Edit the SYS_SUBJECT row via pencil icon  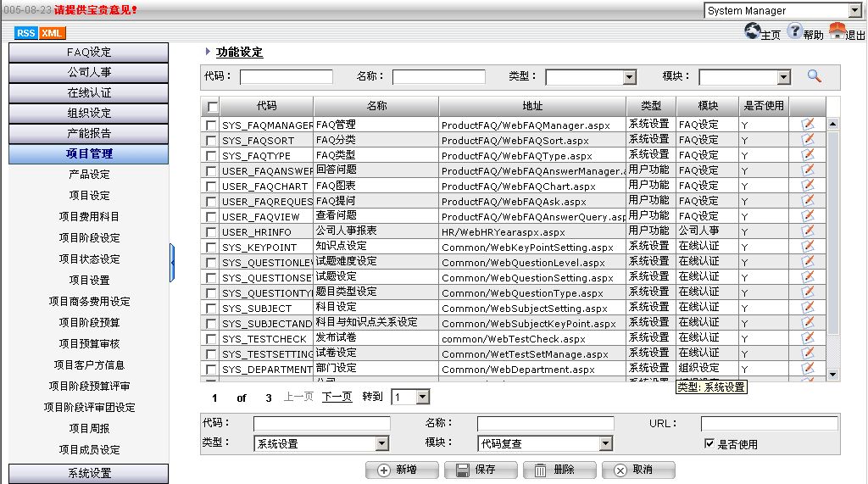808,307
